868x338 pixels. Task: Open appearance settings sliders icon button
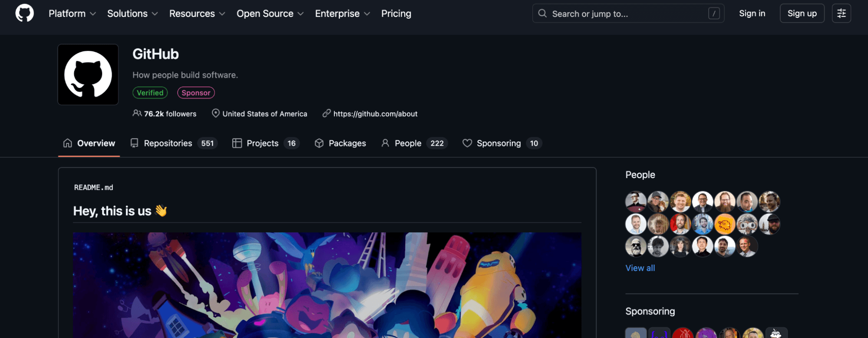coord(841,13)
